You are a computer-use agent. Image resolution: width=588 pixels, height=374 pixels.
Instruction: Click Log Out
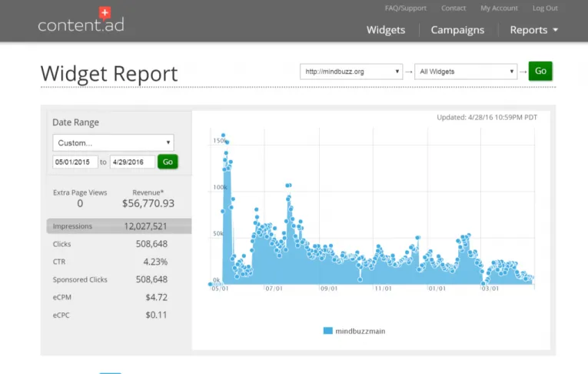(x=545, y=8)
